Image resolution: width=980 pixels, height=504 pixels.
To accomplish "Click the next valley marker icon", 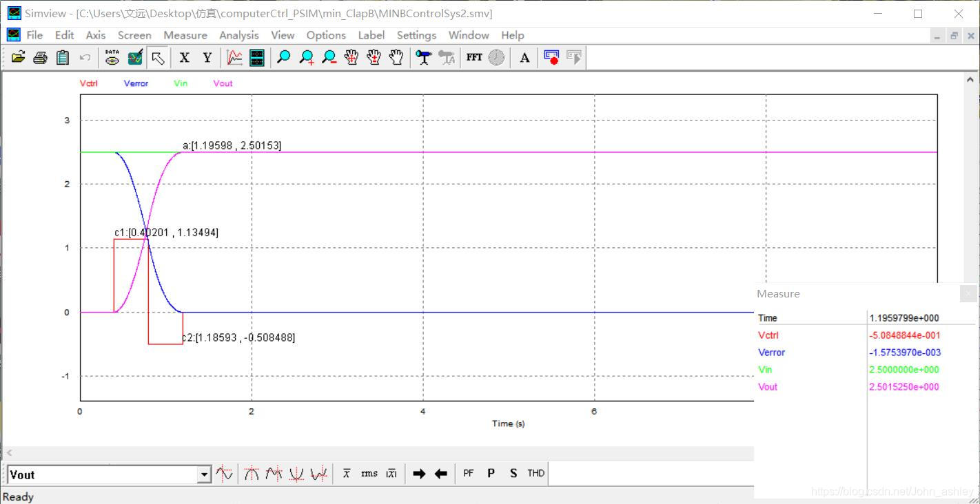I will (318, 474).
